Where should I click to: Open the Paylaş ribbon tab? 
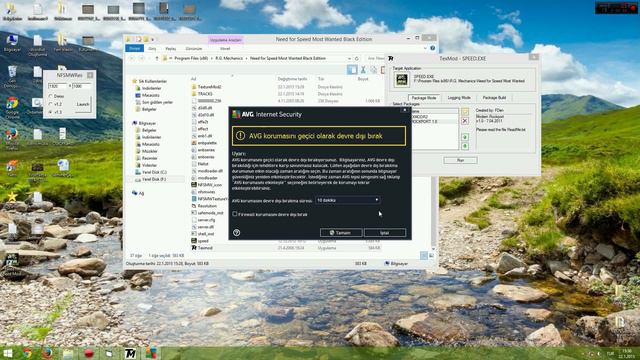(x=171, y=49)
